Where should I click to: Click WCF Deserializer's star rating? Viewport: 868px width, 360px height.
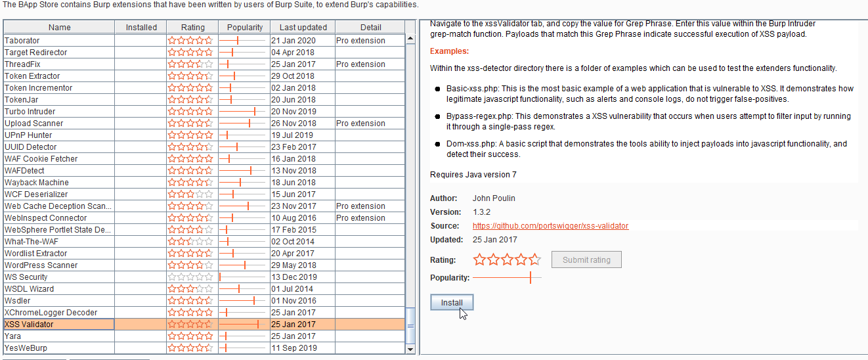[190, 194]
